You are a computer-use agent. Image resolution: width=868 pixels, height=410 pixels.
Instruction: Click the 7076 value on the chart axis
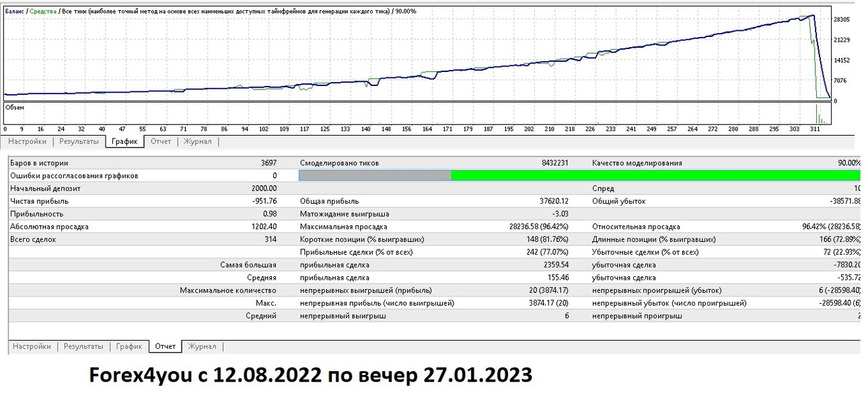pyautogui.click(x=841, y=81)
